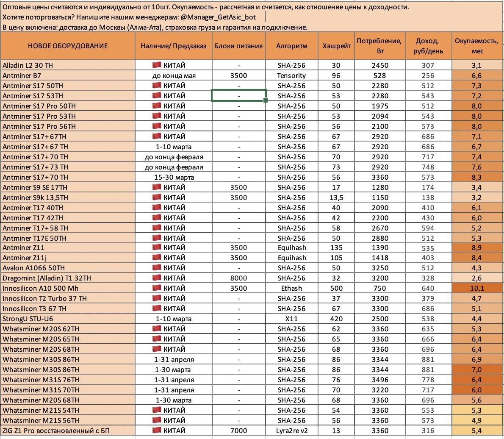Select the 'Алгоритм' column header
504x439 pixels.
[x=291, y=46]
